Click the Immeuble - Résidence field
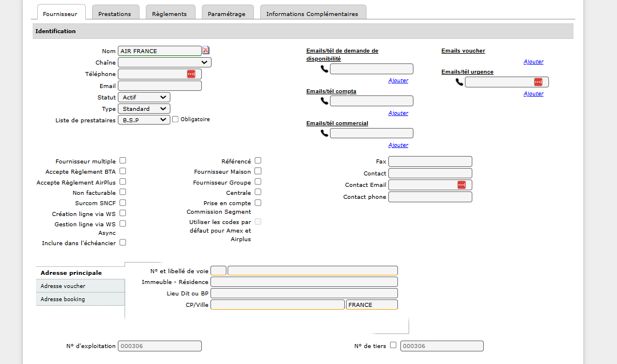This screenshot has height=364, width=617. click(304, 282)
